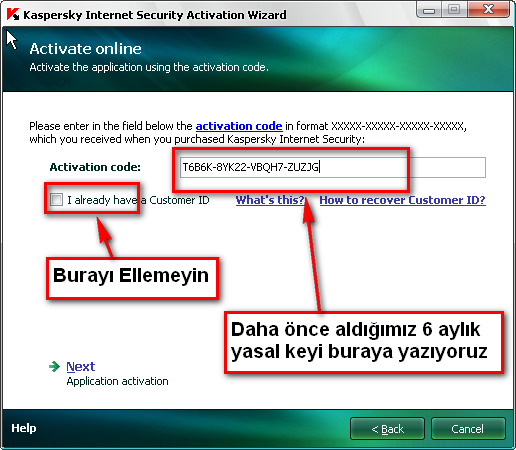Click the green Next arrow icon

54,366
